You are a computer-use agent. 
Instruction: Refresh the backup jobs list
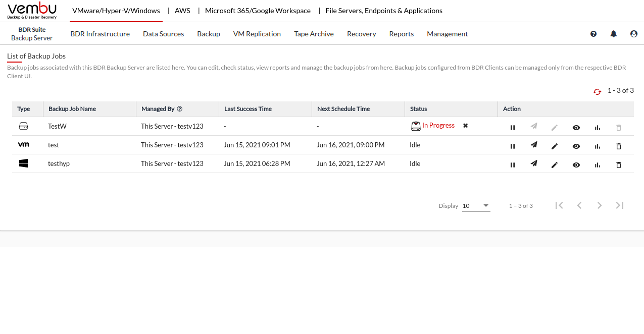click(x=597, y=91)
